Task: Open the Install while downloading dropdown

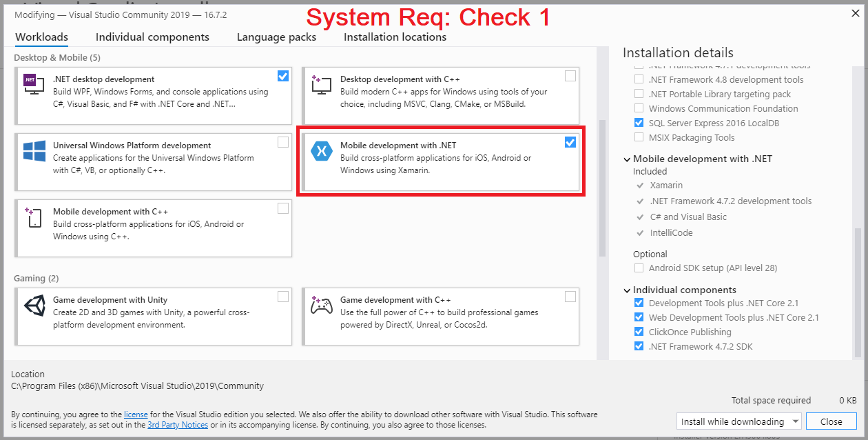Action: [x=738, y=421]
